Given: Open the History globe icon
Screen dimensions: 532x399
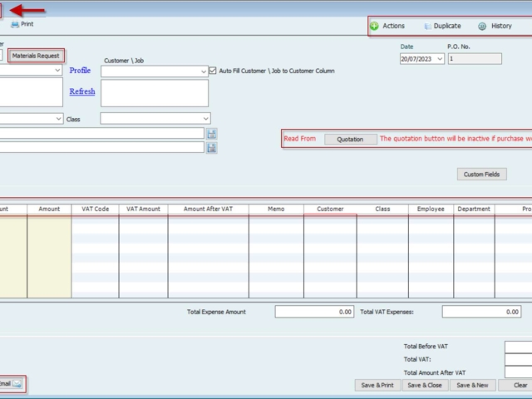Looking at the screenshot, I should pyautogui.click(x=482, y=26).
